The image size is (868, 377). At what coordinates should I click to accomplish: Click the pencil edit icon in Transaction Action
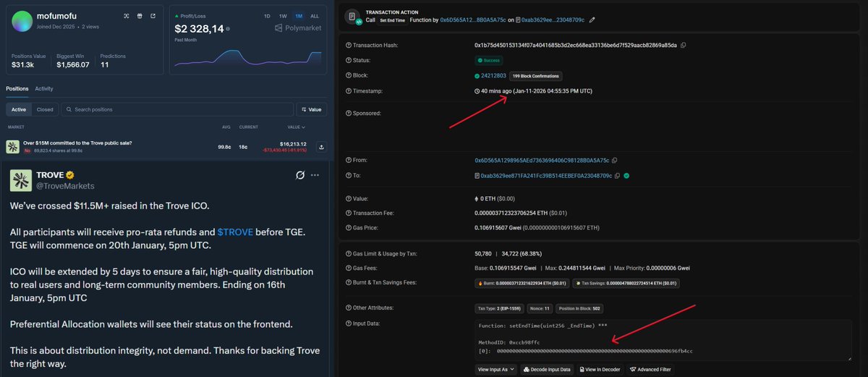click(x=592, y=20)
